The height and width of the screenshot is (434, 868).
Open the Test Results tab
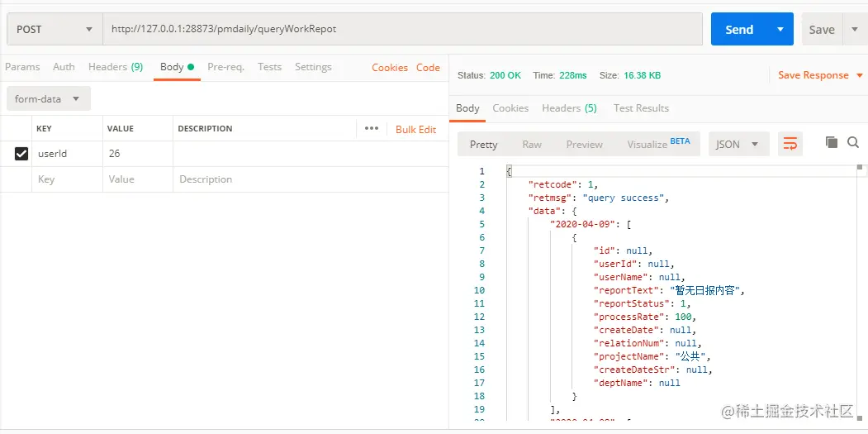pyautogui.click(x=641, y=108)
